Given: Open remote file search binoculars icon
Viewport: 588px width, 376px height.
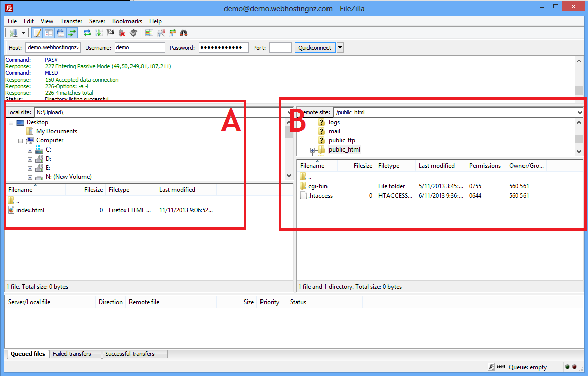Looking at the screenshot, I should pyautogui.click(x=184, y=33).
